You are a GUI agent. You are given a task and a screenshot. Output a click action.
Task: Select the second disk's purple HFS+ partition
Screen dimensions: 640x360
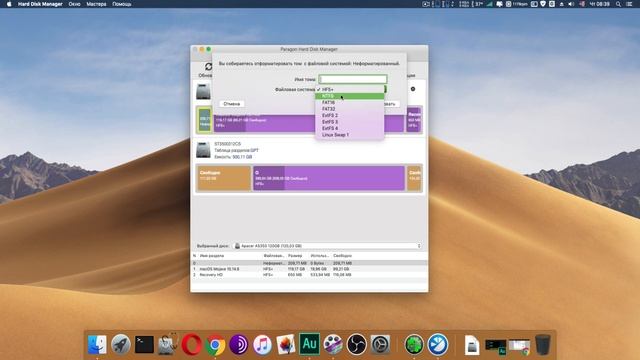329,178
